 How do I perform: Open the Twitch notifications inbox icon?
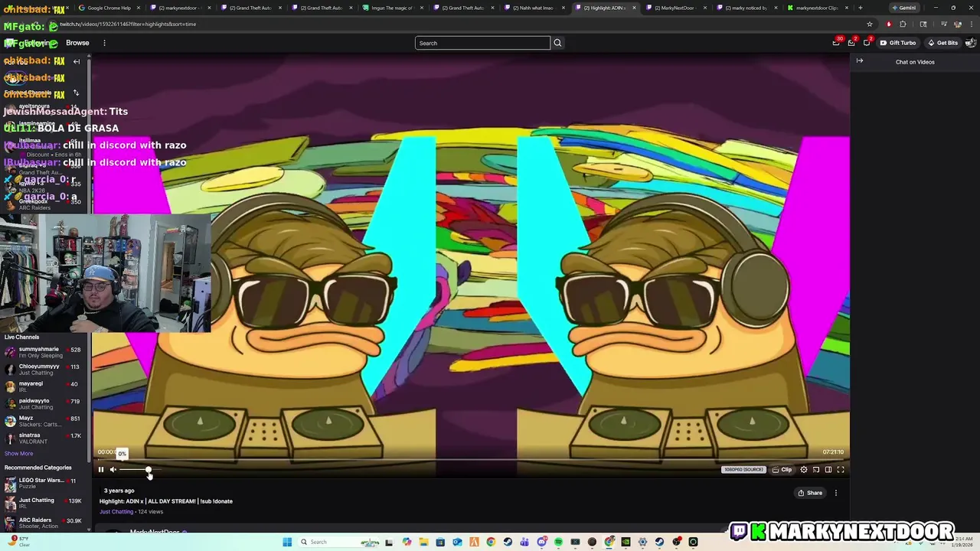851,43
